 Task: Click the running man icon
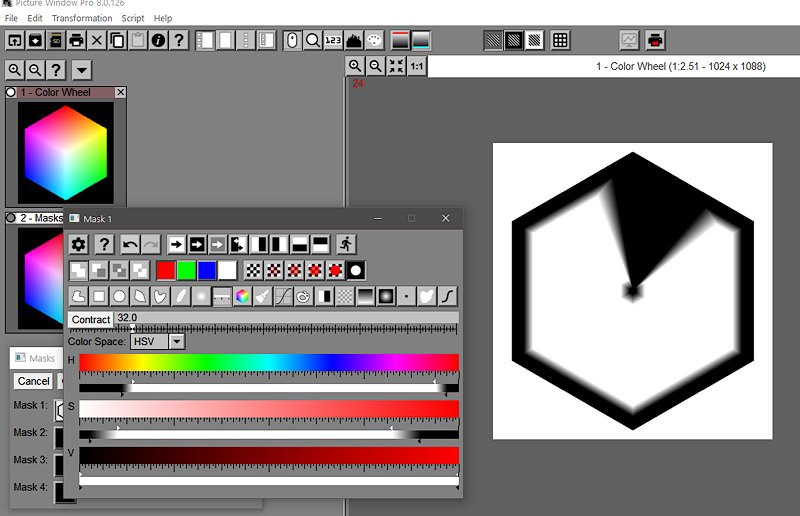pos(346,244)
